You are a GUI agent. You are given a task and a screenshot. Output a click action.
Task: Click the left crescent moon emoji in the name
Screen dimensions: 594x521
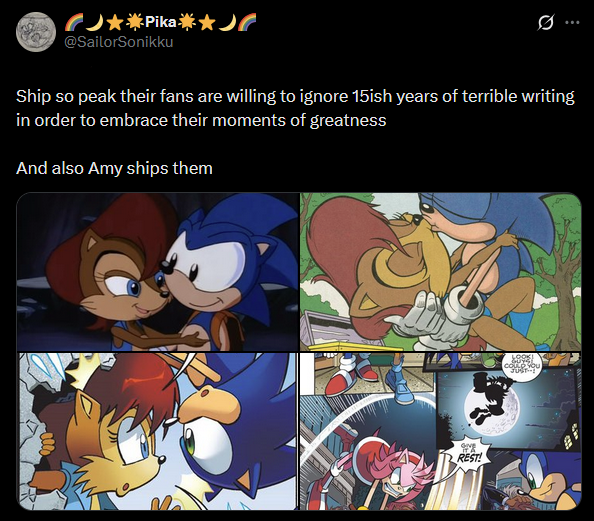[x=94, y=22]
